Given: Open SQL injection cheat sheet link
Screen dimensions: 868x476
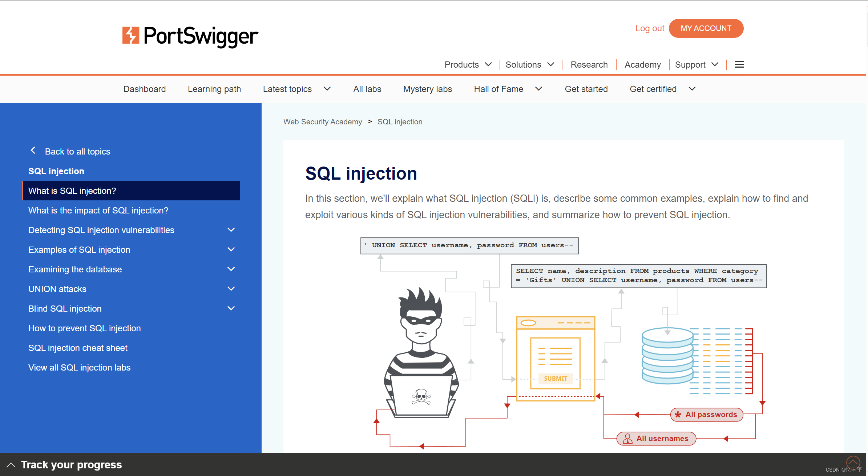Looking at the screenshot, I should tap(78, 348).
